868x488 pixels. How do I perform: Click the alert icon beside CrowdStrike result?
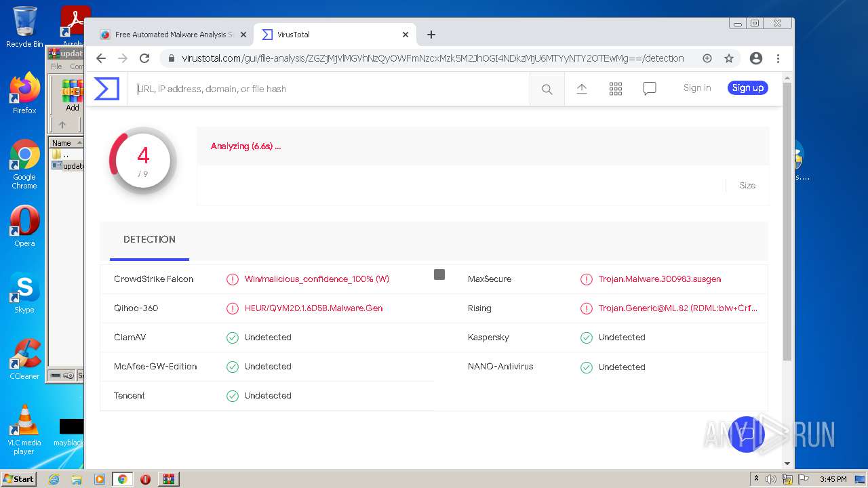[x=233, y=279]
